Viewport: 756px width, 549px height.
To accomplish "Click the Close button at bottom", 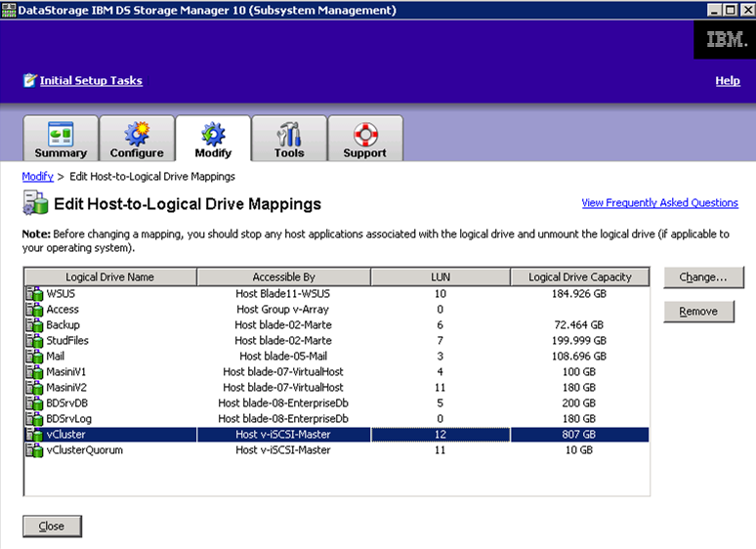I will 52,527.
